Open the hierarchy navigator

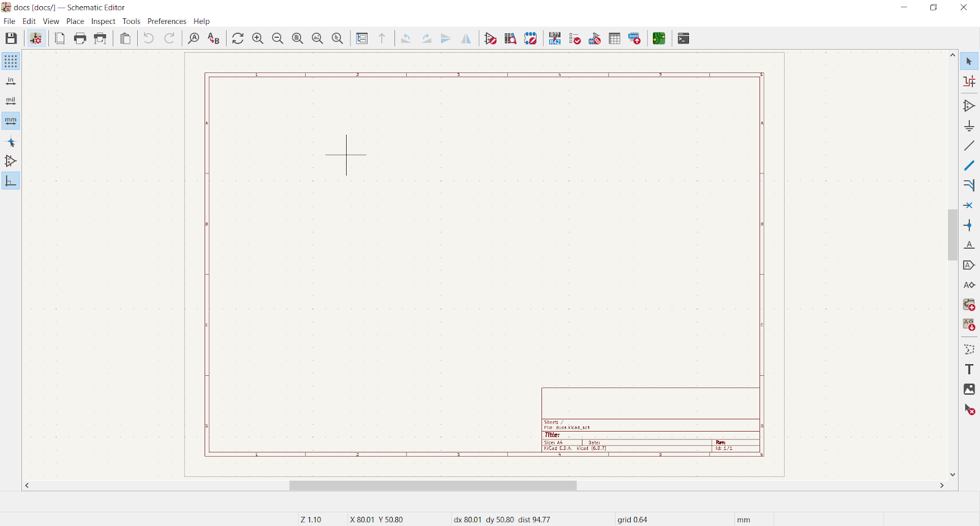(x=362, y=39)
